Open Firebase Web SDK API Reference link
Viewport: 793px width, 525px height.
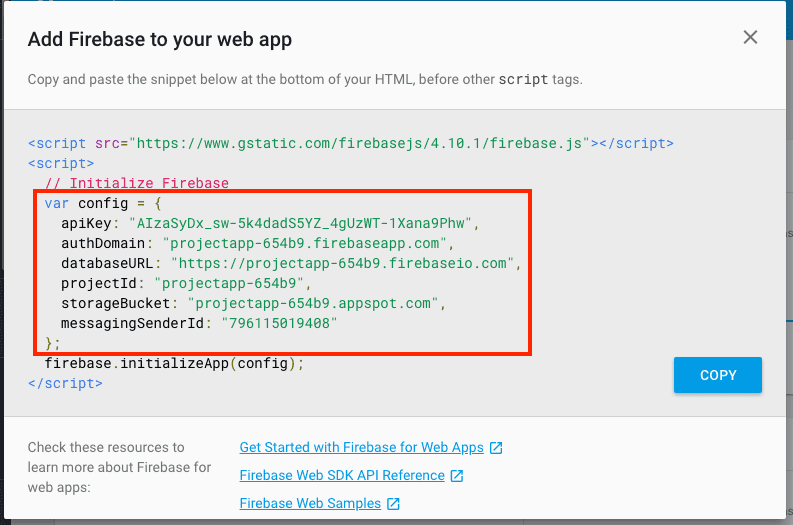click(342, 475)
